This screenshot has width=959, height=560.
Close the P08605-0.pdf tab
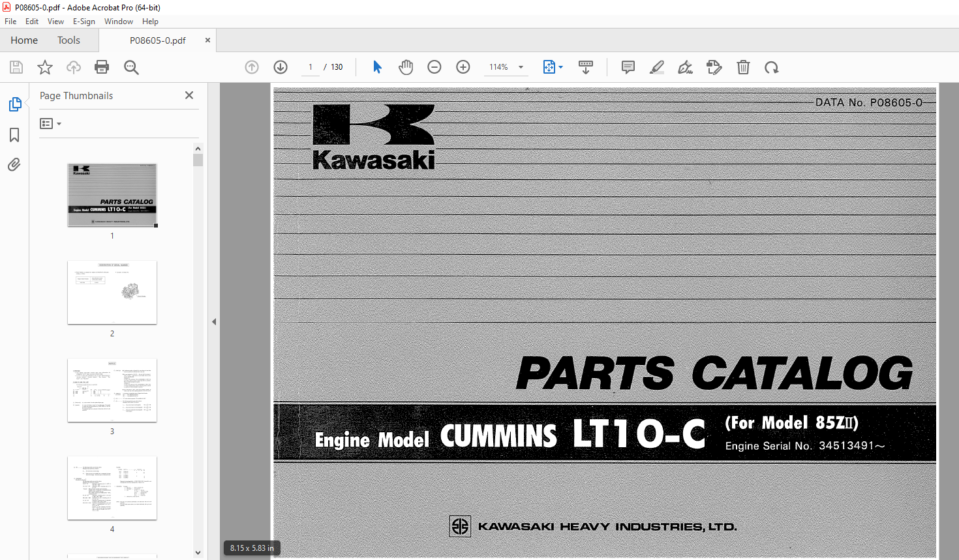[207, 40]
